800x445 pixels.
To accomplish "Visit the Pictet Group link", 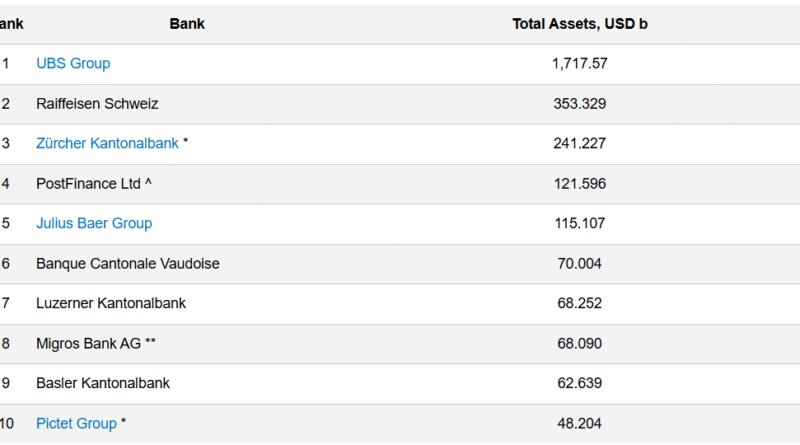I will pyautogui.click(x=76, y=423).
